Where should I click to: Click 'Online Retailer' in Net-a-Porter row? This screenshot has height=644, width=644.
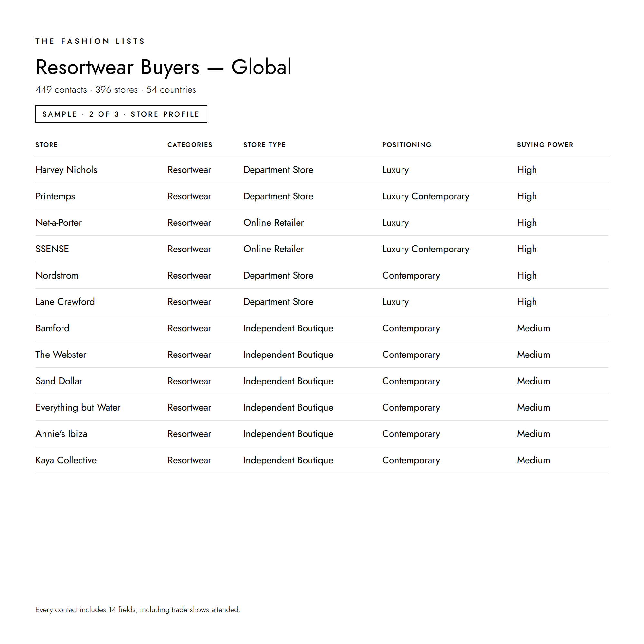point(274,222)
